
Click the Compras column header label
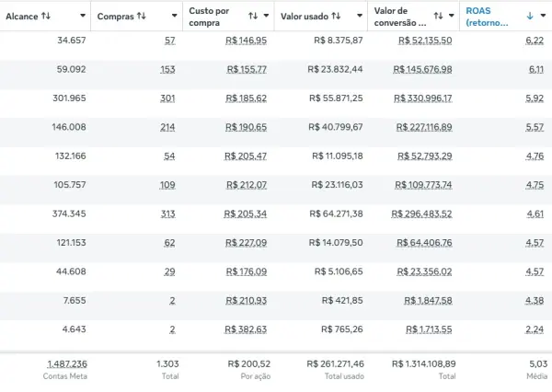pos(116,17)
